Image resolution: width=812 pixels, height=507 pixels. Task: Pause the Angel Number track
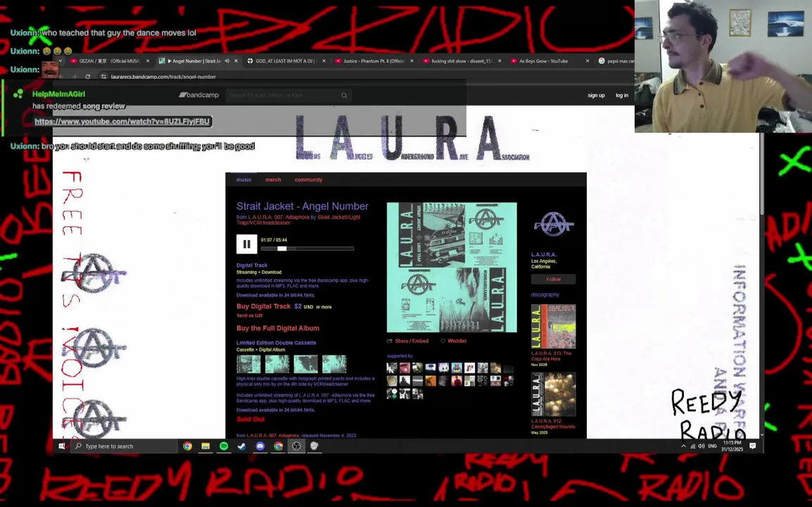coord(246,244)
